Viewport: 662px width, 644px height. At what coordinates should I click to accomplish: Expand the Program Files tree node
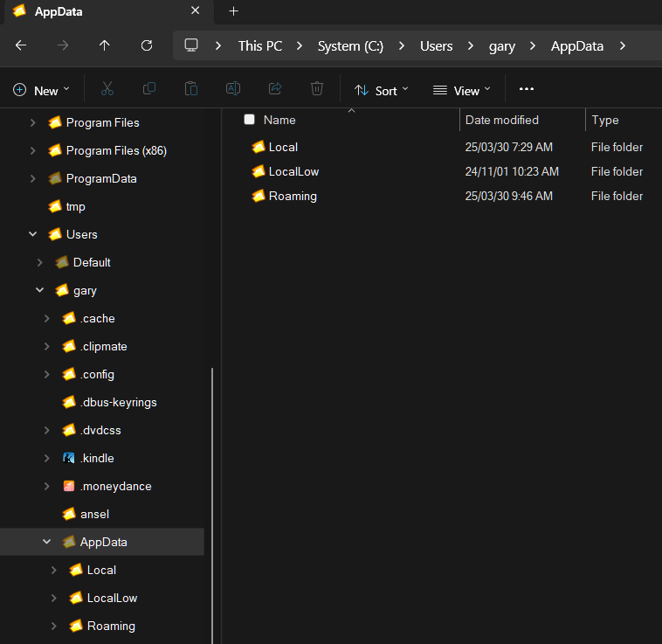(32, 122)
